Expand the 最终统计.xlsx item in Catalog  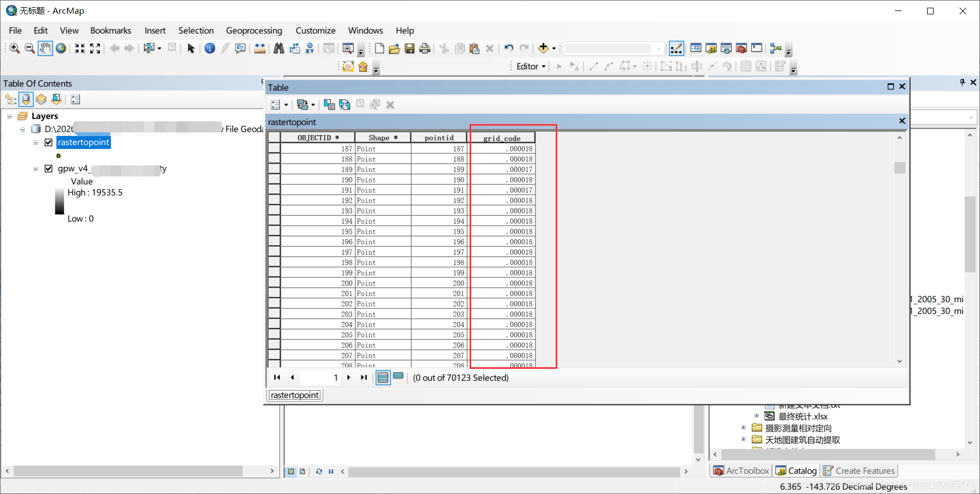[x=757, y=416]
